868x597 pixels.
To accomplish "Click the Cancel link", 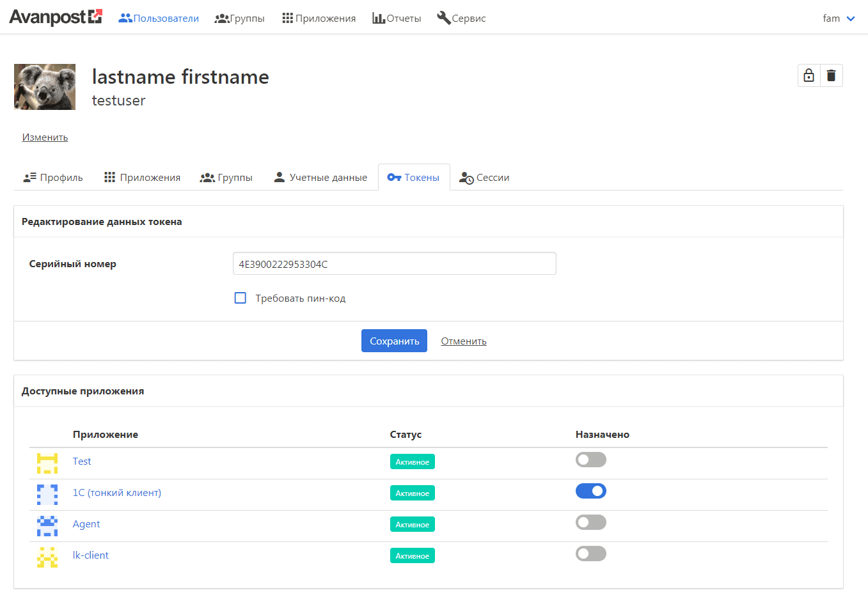I will point(464,341).
